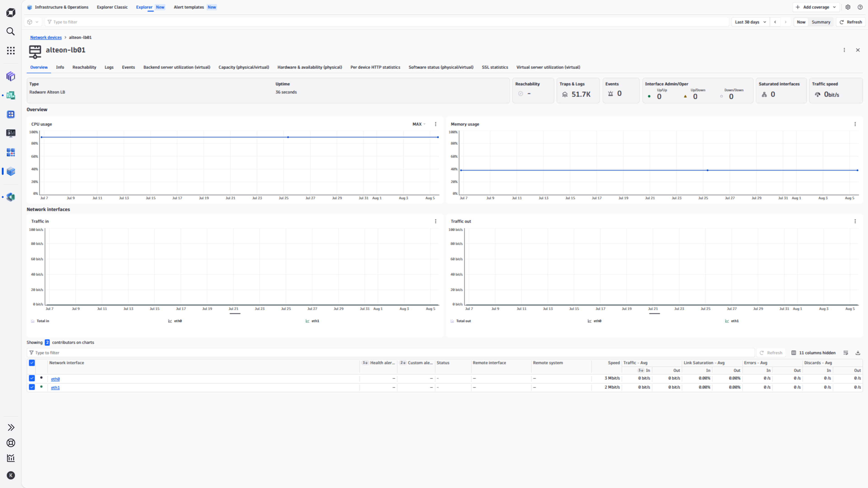Click the Traffic out chart scroll handle
This screenshot has height=488, width=868.
654,314
